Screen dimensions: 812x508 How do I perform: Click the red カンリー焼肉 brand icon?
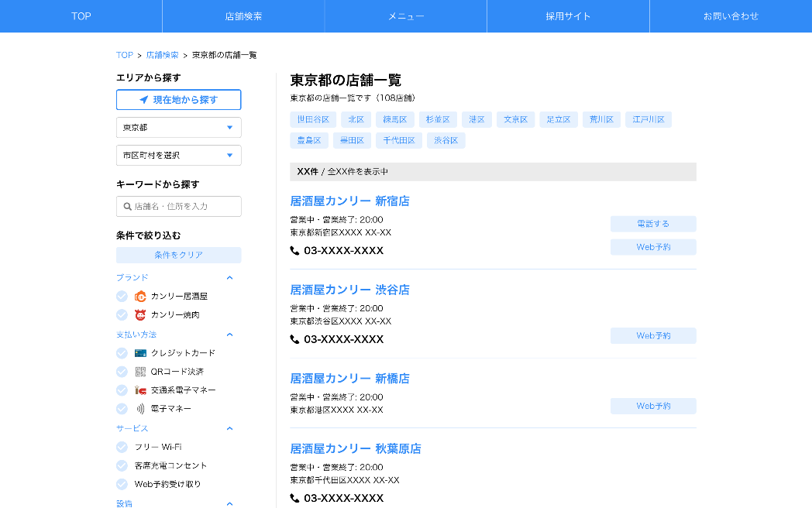coord(140,315)
